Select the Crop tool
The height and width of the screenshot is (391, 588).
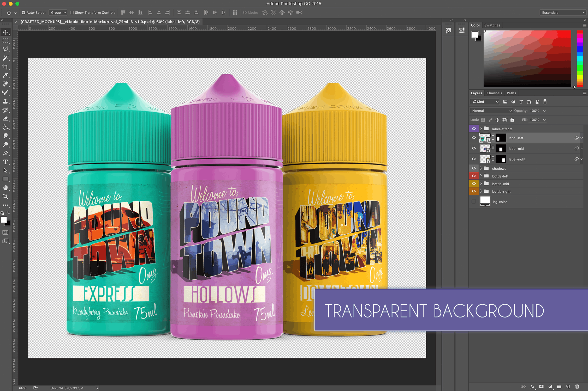click(x=5, y=67)
